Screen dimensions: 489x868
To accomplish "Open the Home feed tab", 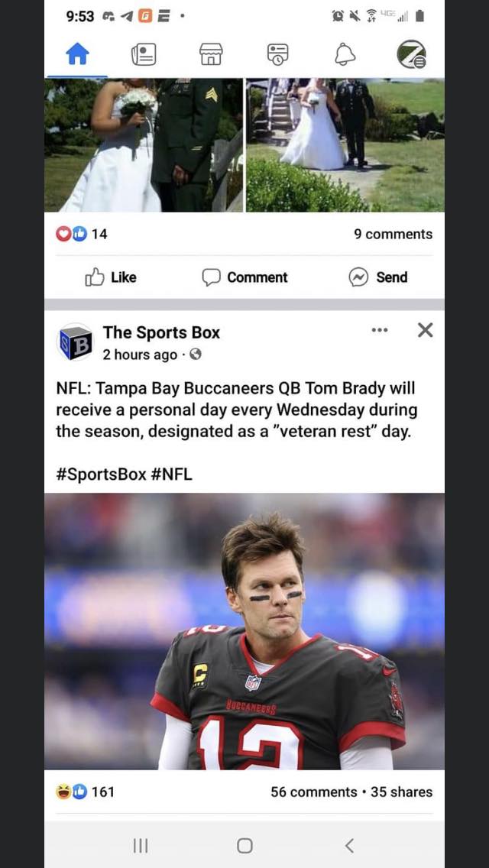I will coord(77,55).
